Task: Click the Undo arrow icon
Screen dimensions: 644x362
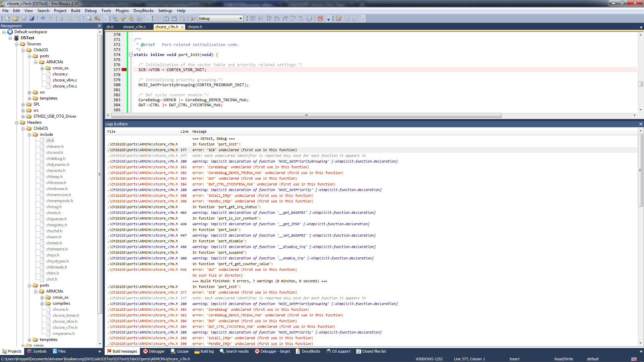Action: click(x=43, y=18)
